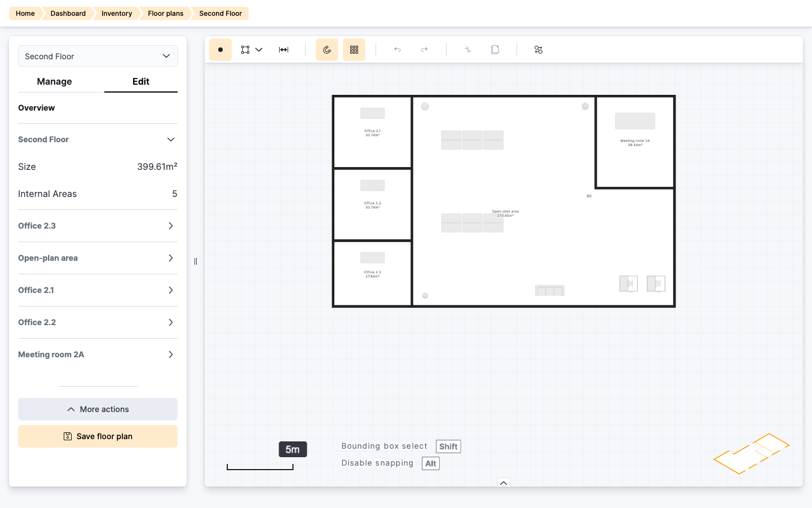Select the upper desk cluster in open-plan area
The image size is (812, 508).
pos(472,140)
